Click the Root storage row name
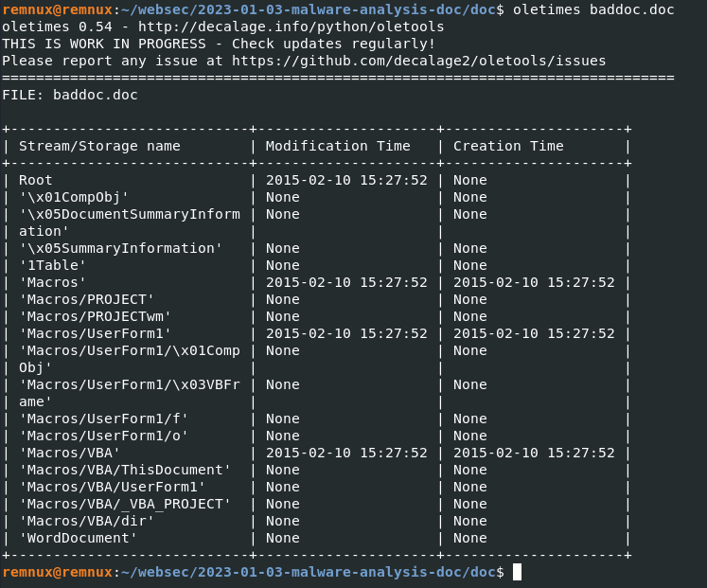Image resolution: width=707 pixels, height=588 pixels. (x=36, y=180)
